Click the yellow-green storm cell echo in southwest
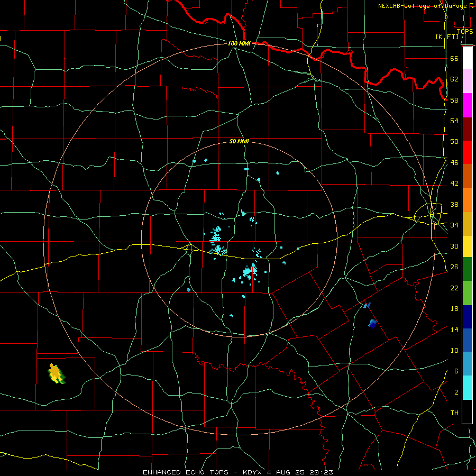The height and width of the screenshot is (476, 476). tap(57, 374)
